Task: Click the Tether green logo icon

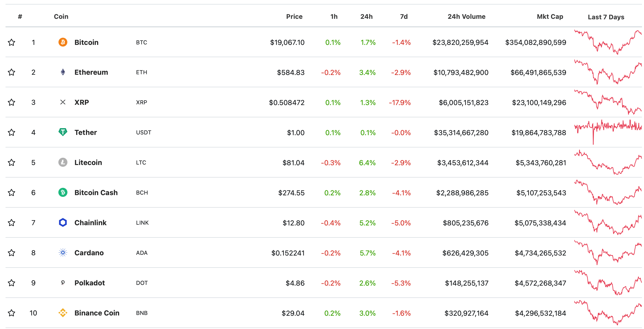Action: pyautogui.click(x=63, y=132)
